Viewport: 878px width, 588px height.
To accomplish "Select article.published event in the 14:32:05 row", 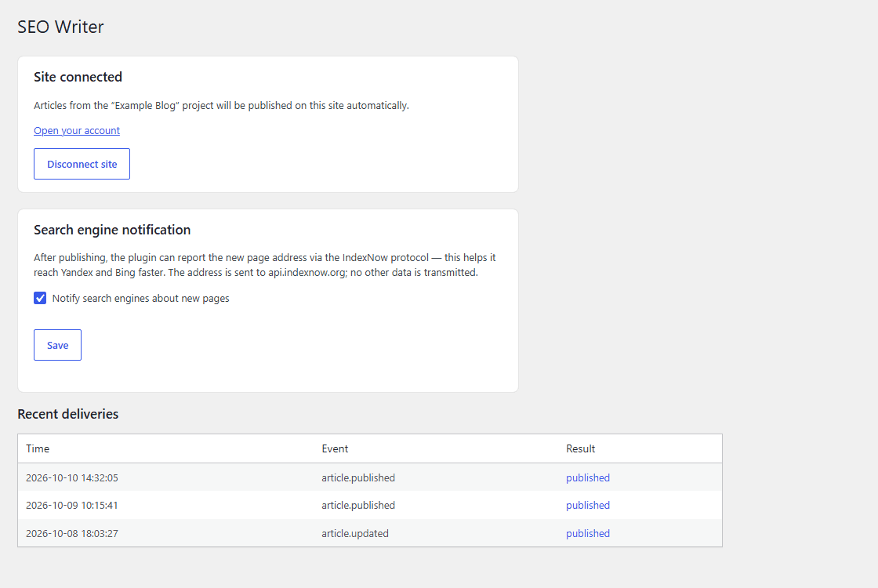I will tap(358, 477).
